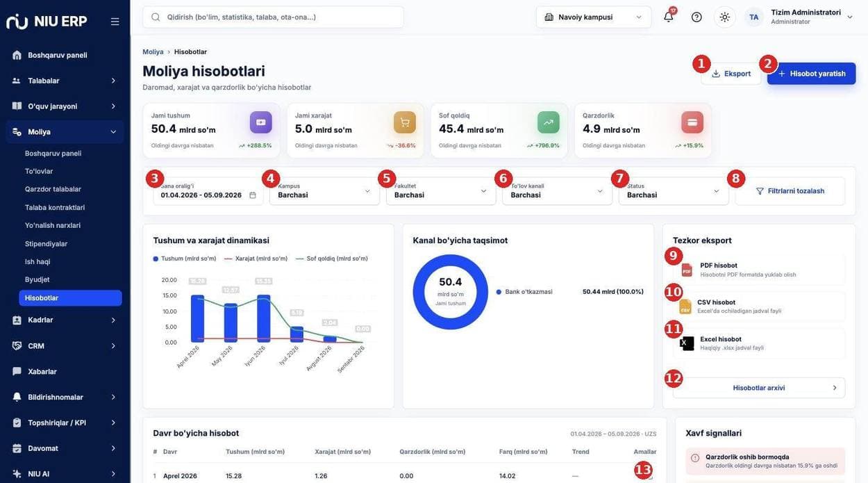Collapse the sidebar with the hamburger icon
This screenshot has width=868, height=483.
pyautogui.click(x=115, y=22)
